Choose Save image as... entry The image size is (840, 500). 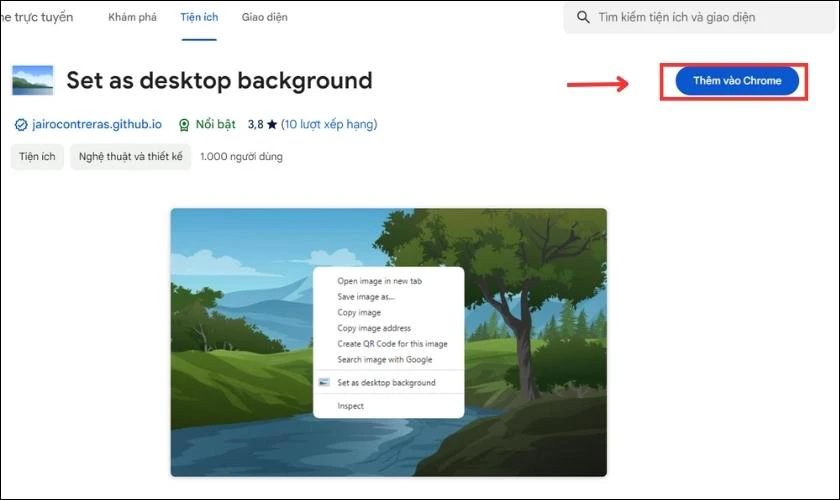pyautogui.click(x=366, y=296)
